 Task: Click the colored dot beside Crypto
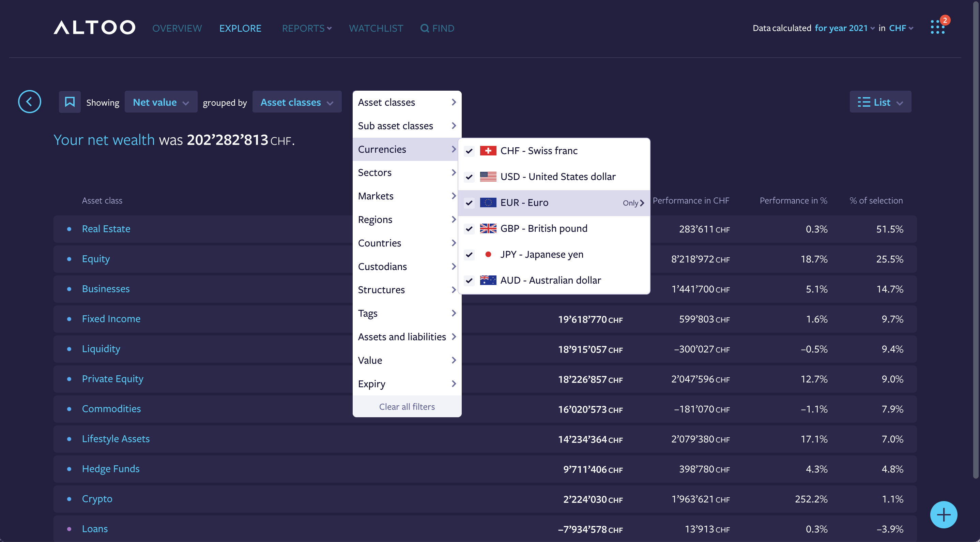[x=69, y=499]
